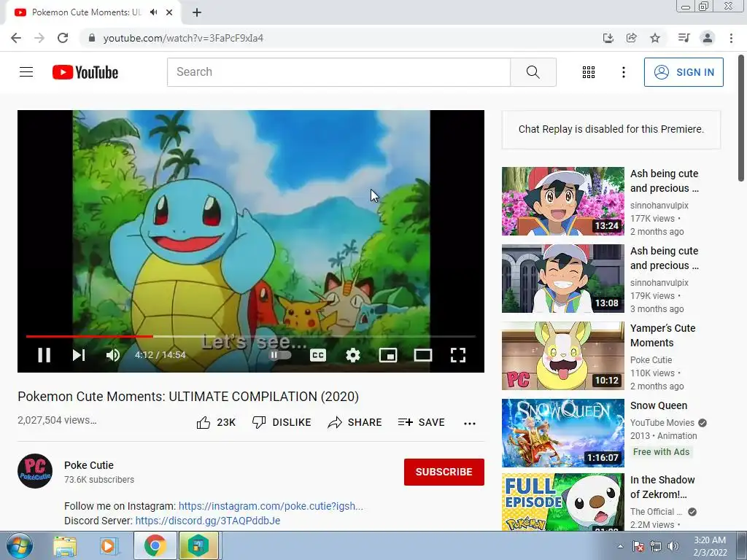This screenshot has height=560, width=747.
Task: Mute the video using the speaker icon
Action: [x=113, y=355]
